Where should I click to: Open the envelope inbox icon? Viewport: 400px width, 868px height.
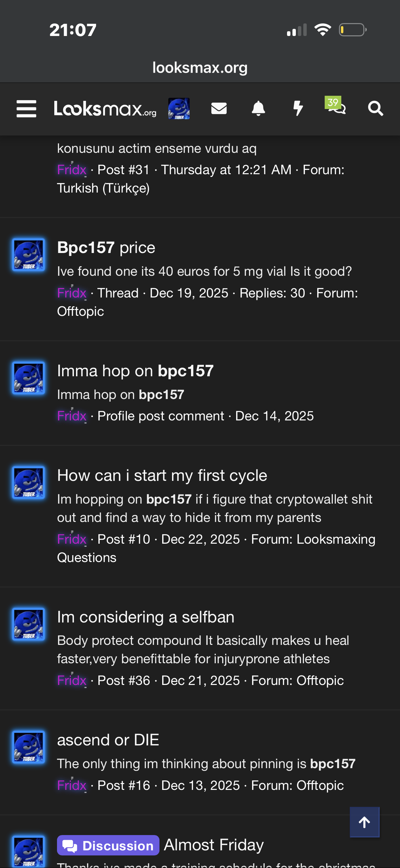click(219, 109)
